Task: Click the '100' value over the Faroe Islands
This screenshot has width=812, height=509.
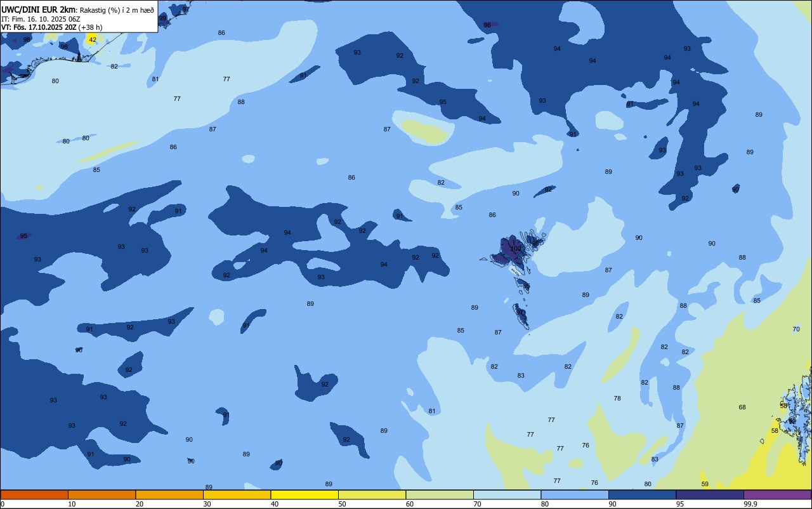Action: (x=516, y=249)
